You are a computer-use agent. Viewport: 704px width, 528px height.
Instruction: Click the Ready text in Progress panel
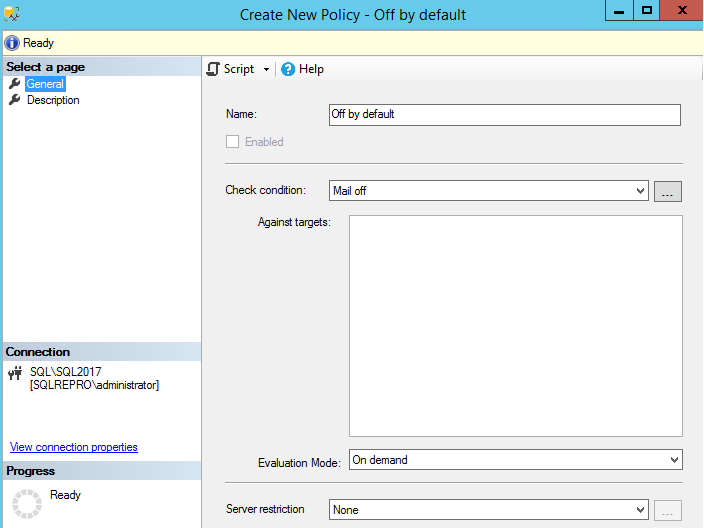pos(65,495)
